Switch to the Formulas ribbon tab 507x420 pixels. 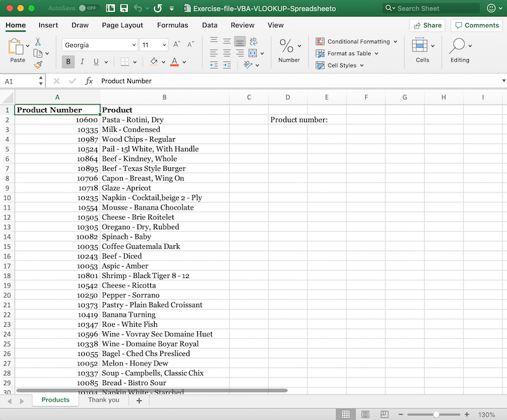tap(172, 25)
